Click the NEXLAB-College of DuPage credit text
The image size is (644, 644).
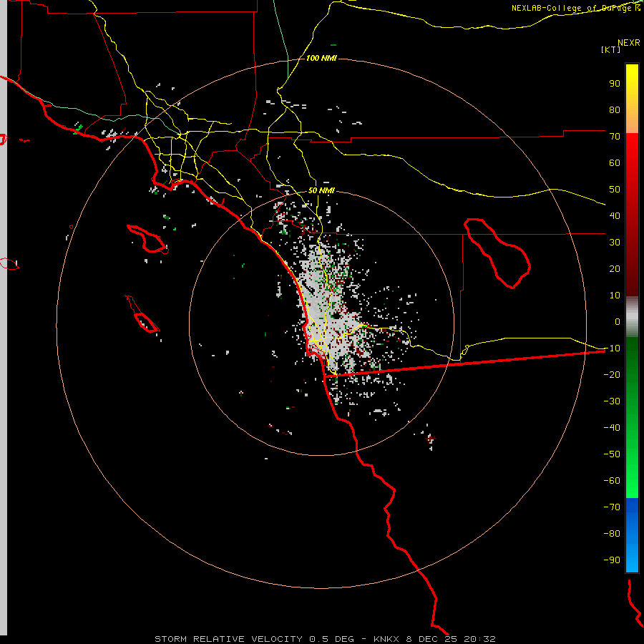point(572,8)
